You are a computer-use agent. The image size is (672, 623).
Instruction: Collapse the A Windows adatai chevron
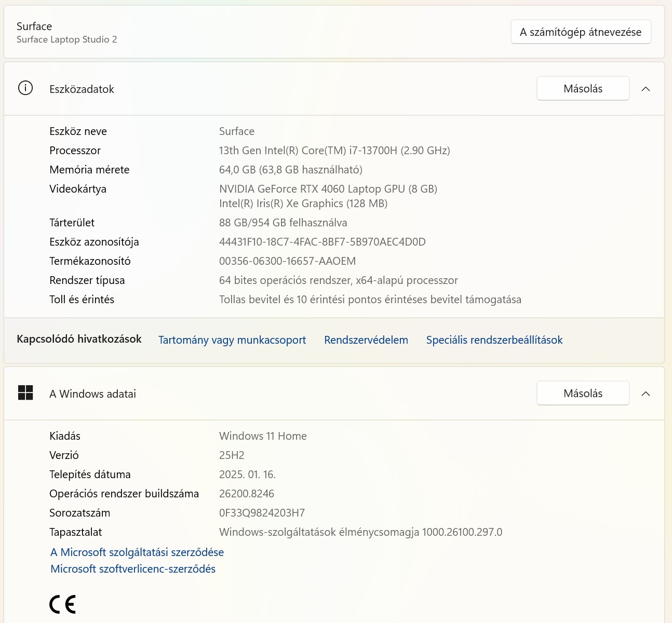pos(646,394)
